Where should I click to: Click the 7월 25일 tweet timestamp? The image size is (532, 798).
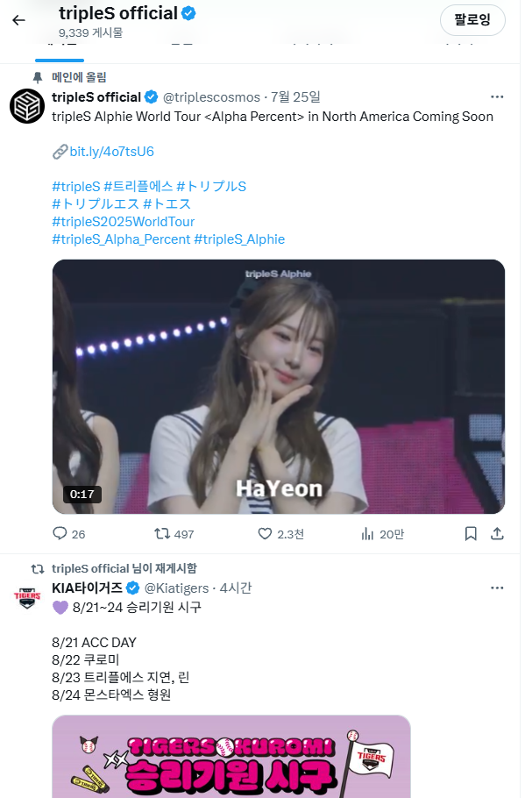(295, 96)
